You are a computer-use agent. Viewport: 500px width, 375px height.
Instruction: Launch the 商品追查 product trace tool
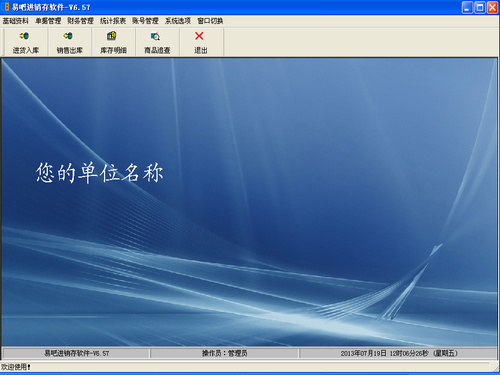157,42
